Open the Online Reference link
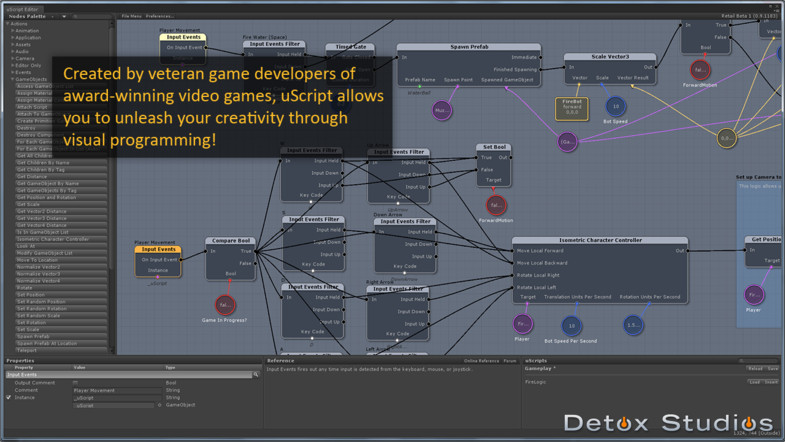The height and width of the screenshot is (442, 785). click(x=481, y=360)
